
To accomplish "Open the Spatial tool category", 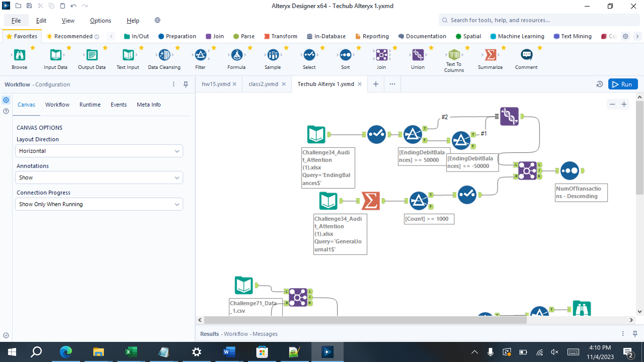I will tap(468, 36).
